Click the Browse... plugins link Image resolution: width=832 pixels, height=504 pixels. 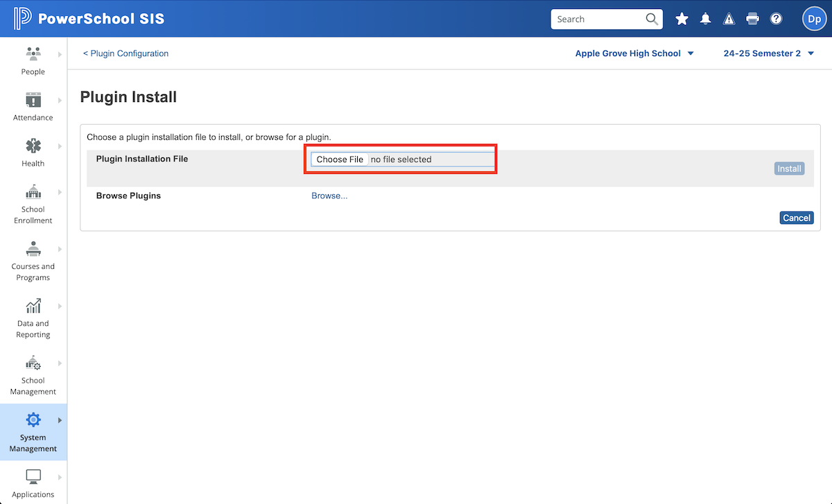pyautogui.click(x=329, y=196)
